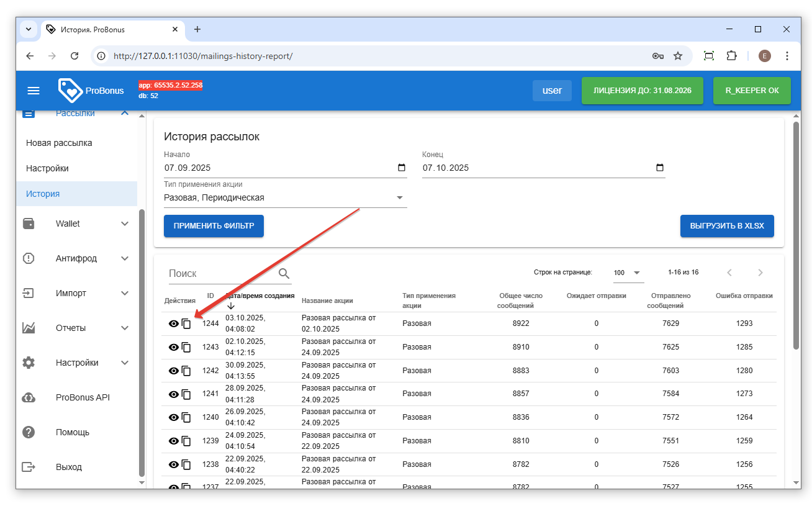Click the ВЫГРУЗИТЬ В XLSX button
Screen dimensions: 812x511
[x=726, y=226]
